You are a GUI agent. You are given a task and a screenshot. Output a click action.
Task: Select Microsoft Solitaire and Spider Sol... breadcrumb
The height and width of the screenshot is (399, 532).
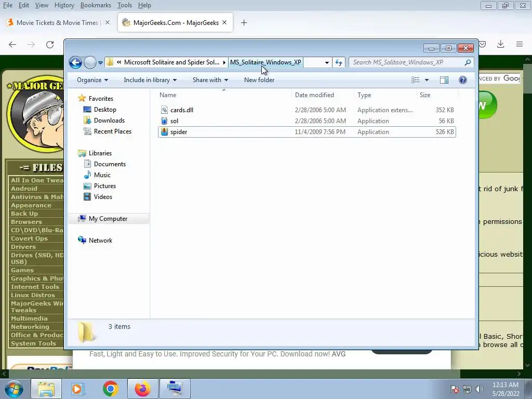click(x=171, y=62)
